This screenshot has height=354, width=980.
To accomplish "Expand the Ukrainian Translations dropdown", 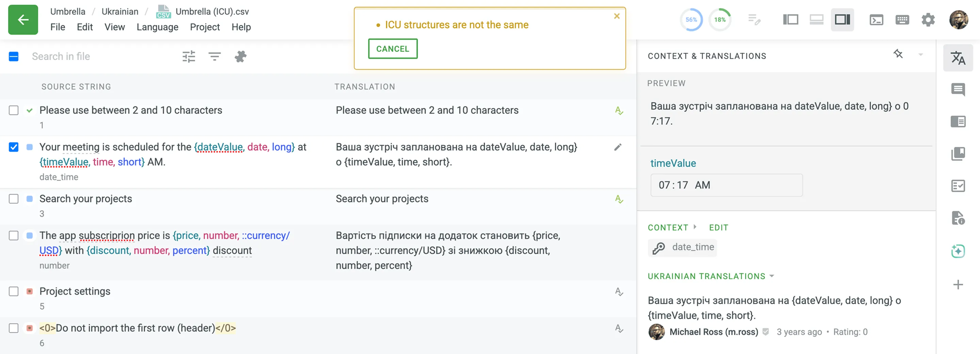I will click(772, 276).
